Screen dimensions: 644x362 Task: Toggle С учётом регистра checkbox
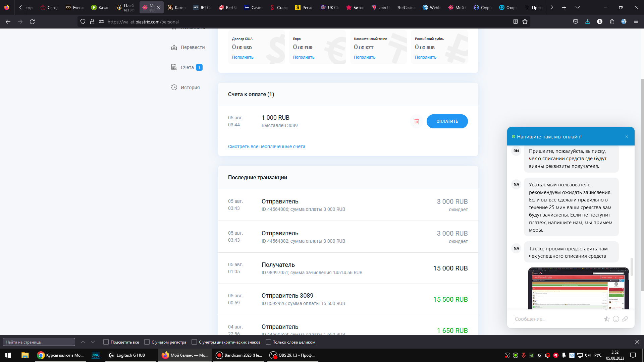pyautogui.click(x=147, y=342)
